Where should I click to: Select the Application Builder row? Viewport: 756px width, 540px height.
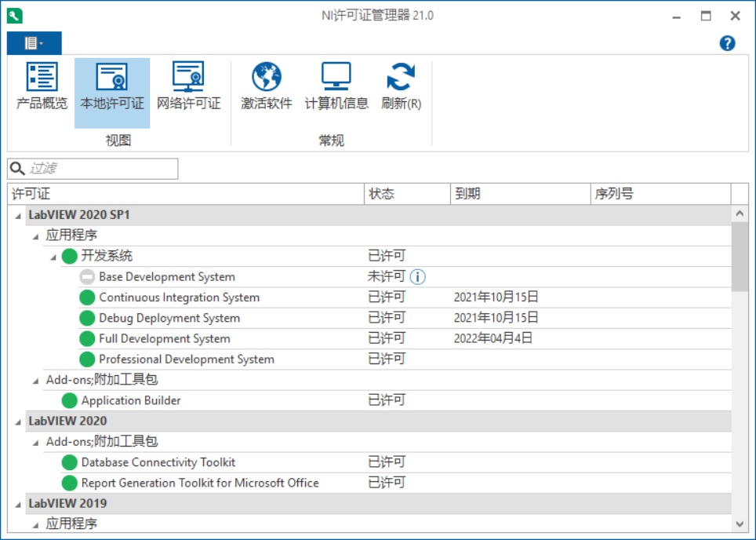(x=396, y=400)
